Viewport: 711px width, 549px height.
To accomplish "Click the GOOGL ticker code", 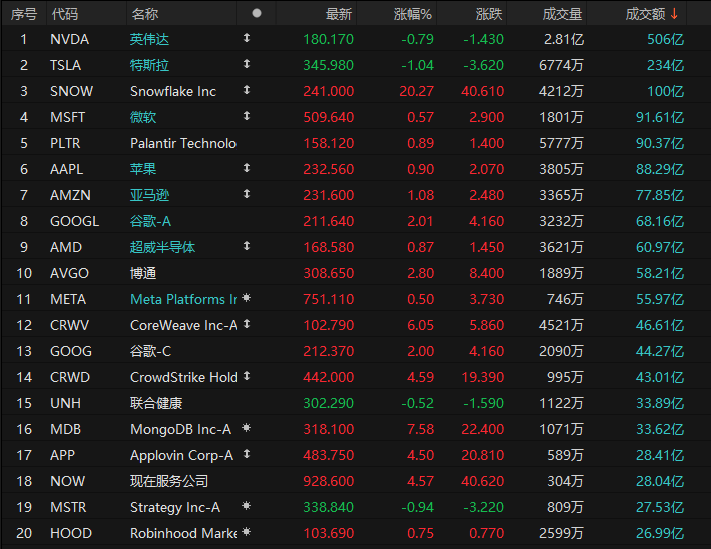I will [74, 221].
